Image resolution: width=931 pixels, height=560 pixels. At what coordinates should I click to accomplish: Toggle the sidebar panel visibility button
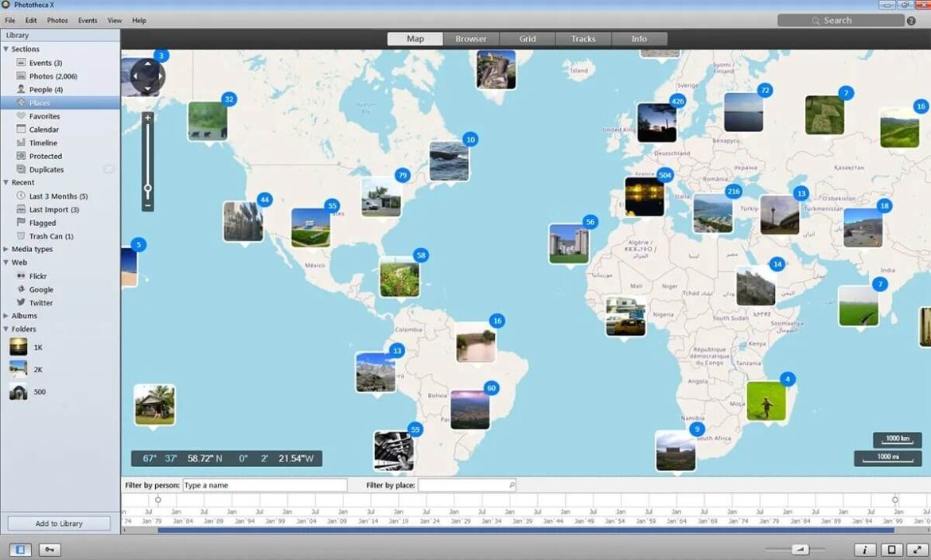pyautogui.click(x=21, y=550)
